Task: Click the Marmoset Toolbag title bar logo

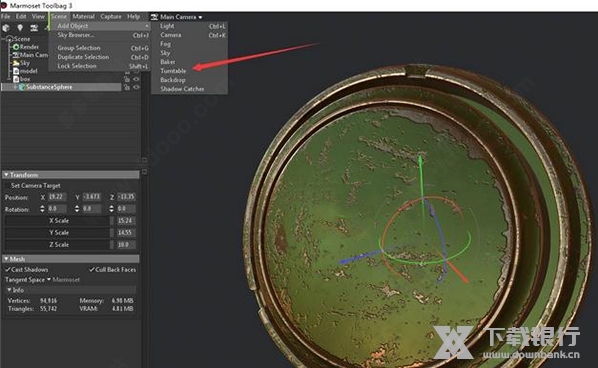Action: 4,5
